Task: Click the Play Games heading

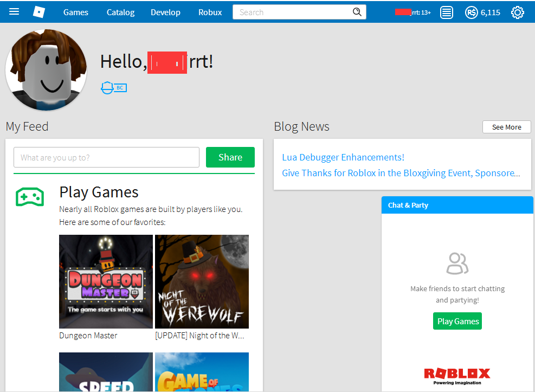Action: tap(99, 192)
